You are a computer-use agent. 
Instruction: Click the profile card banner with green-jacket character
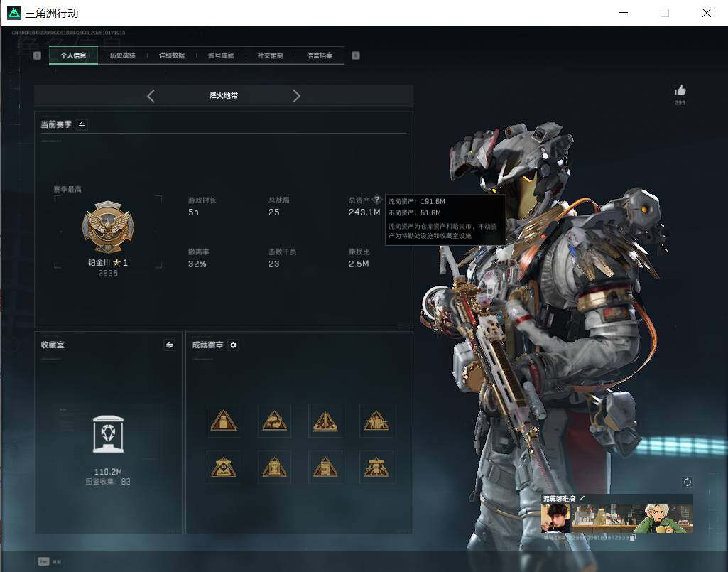tap(632, 518)
